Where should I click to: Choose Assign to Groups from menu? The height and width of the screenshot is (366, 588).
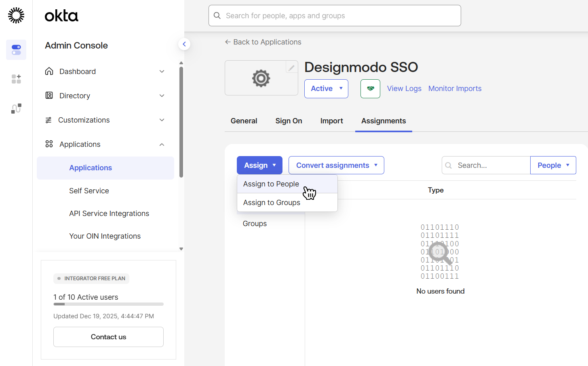point(287,203)
